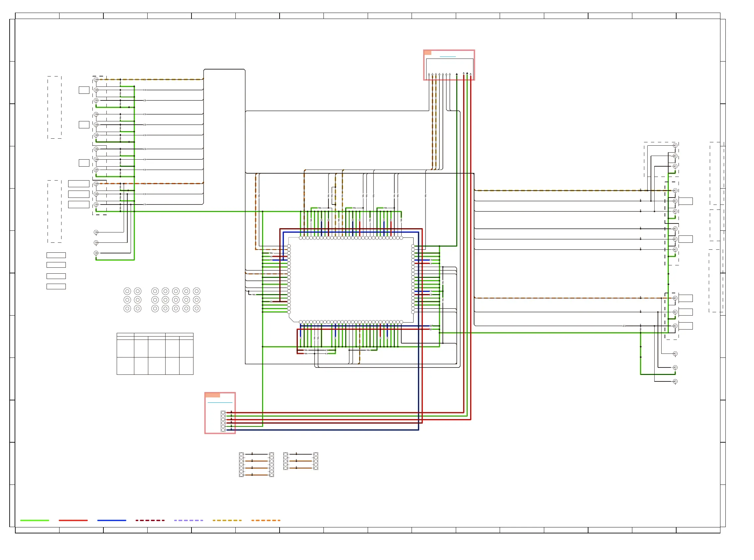
Task: Select the orange dashed legend line
Action: point(266,520)
